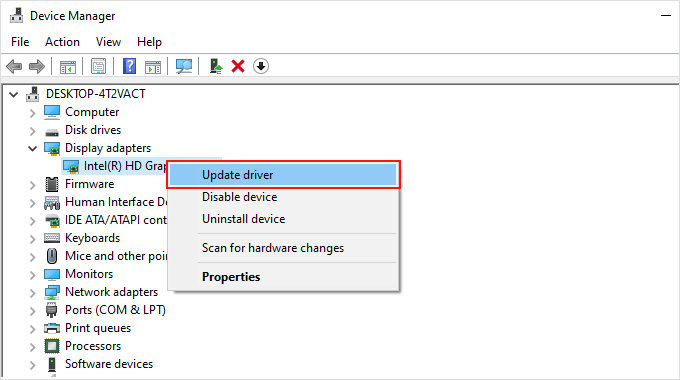Screen dimensions: 680x380
Task: Click the IDE ATA/ATAPI controllers icon
Action: click(x=52, y=220)
